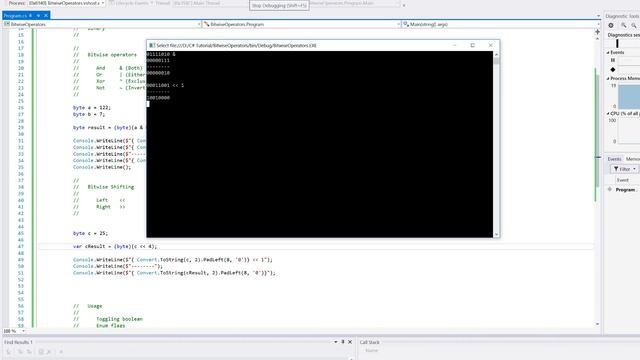Click console output line '10010000'

pyautogui.click(x=158, y=98)
